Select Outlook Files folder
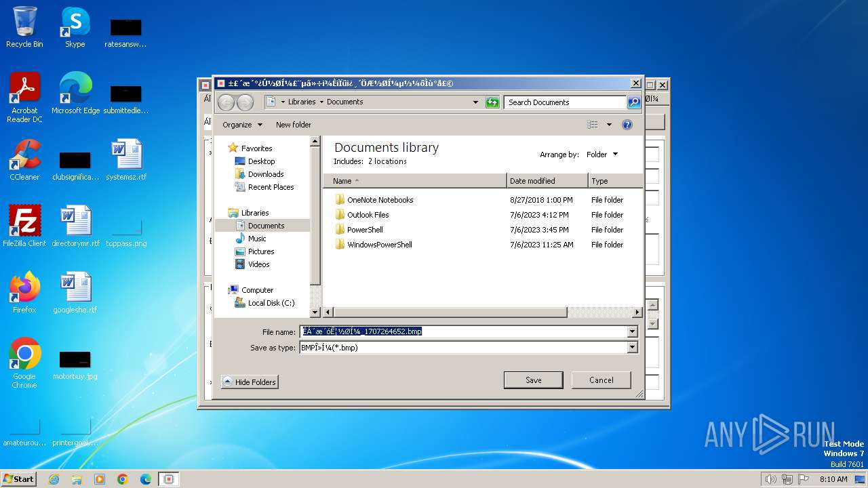Viewport: 868px width, 488px height. pos(368,215)
